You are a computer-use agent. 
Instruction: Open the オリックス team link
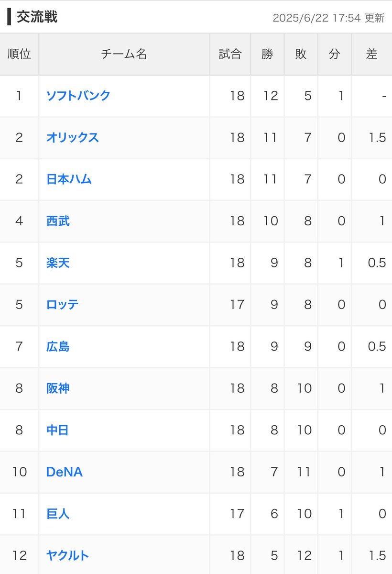point(73,137)
